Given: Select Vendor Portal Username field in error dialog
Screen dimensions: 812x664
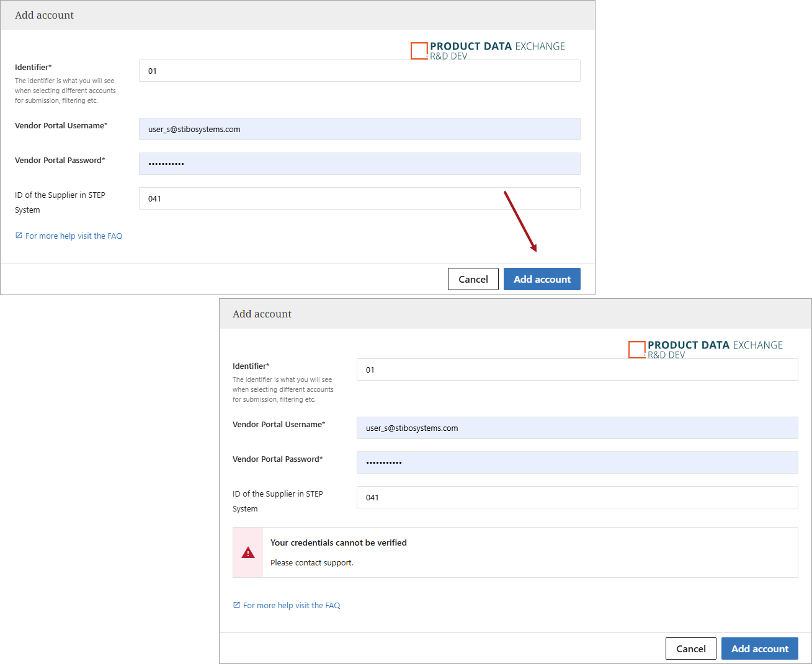Looking at the screenshot, I should coord(577,428).
